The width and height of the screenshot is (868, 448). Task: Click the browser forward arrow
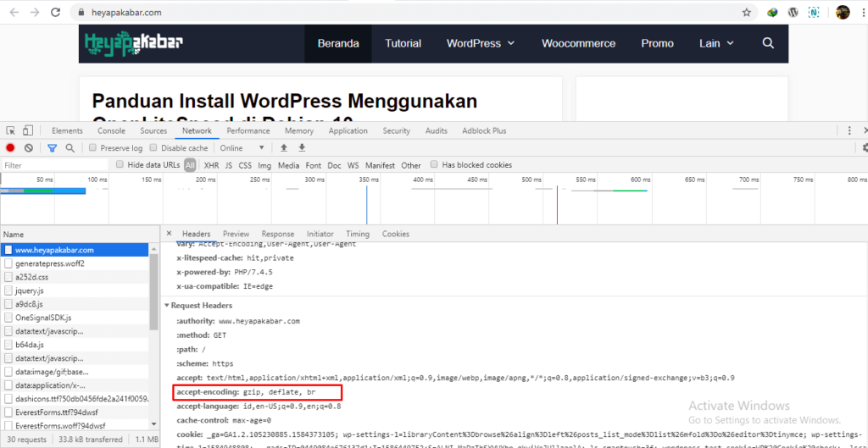coord(35,12)
